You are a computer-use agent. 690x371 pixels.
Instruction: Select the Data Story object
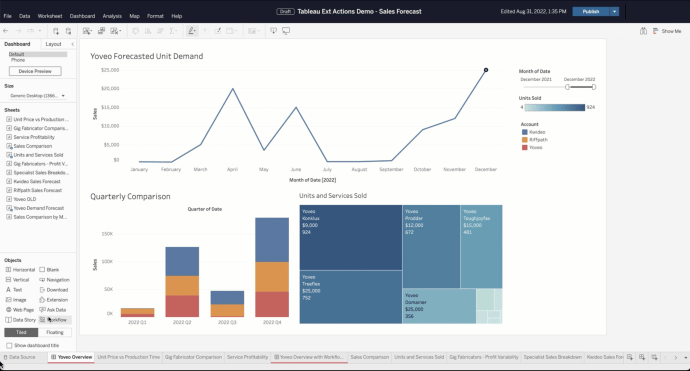20,320
